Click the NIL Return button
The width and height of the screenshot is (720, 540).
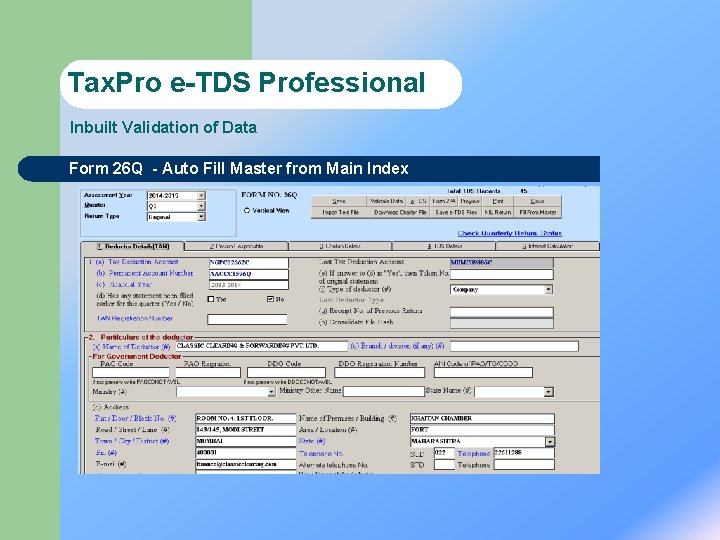point(498,213)
